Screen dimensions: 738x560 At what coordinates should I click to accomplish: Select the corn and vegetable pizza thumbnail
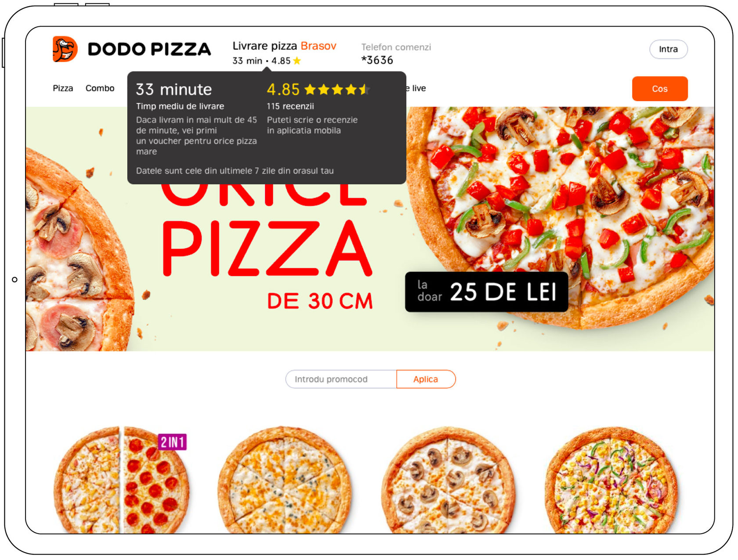tap(612, 480)
